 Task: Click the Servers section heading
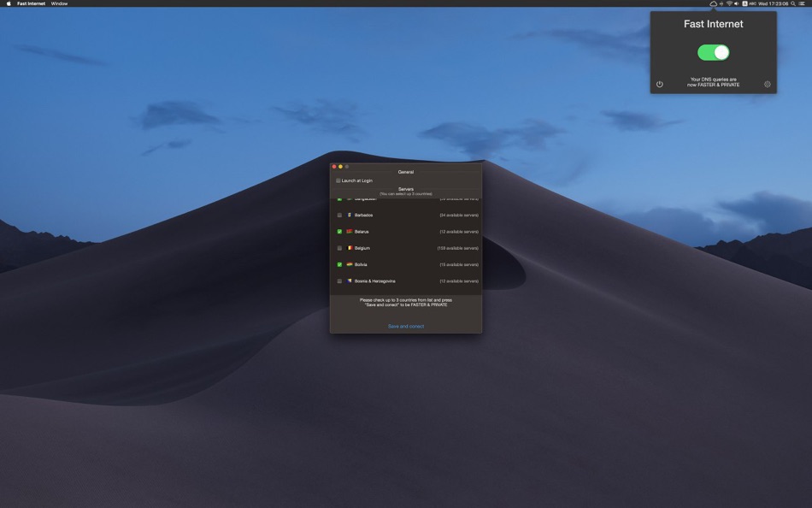pos(406,189)
